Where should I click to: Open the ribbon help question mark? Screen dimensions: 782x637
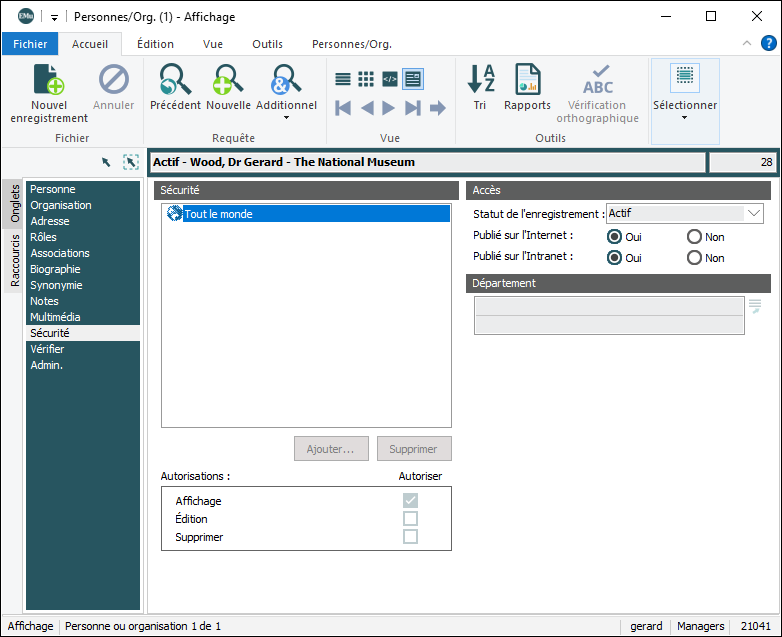pyautogui.click(x=768, y=43)
